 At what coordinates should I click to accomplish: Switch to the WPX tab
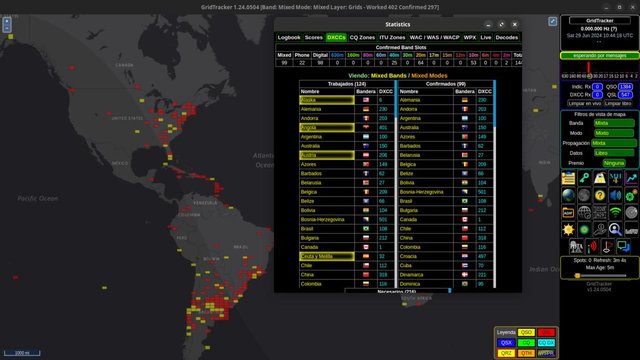pyautogui.click(x=470, y=38)
